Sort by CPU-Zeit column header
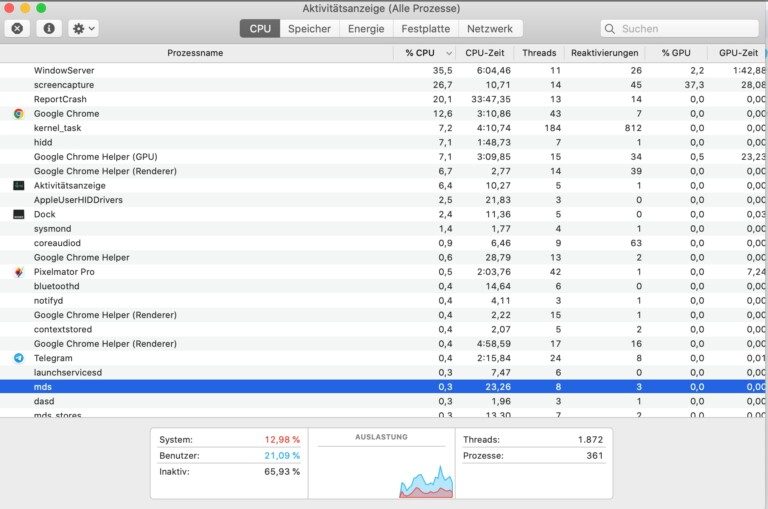The height and width of the screenshot is (509, 768). [x=484, y=53]
